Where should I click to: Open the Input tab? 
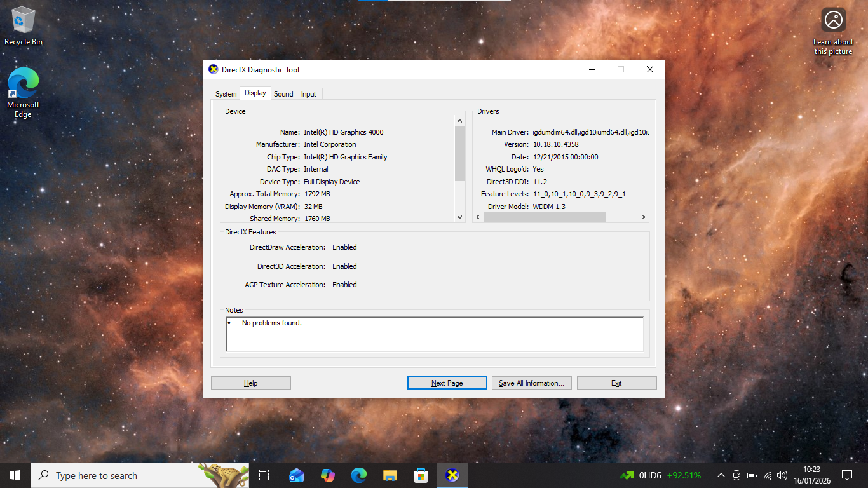coord(309,94)
